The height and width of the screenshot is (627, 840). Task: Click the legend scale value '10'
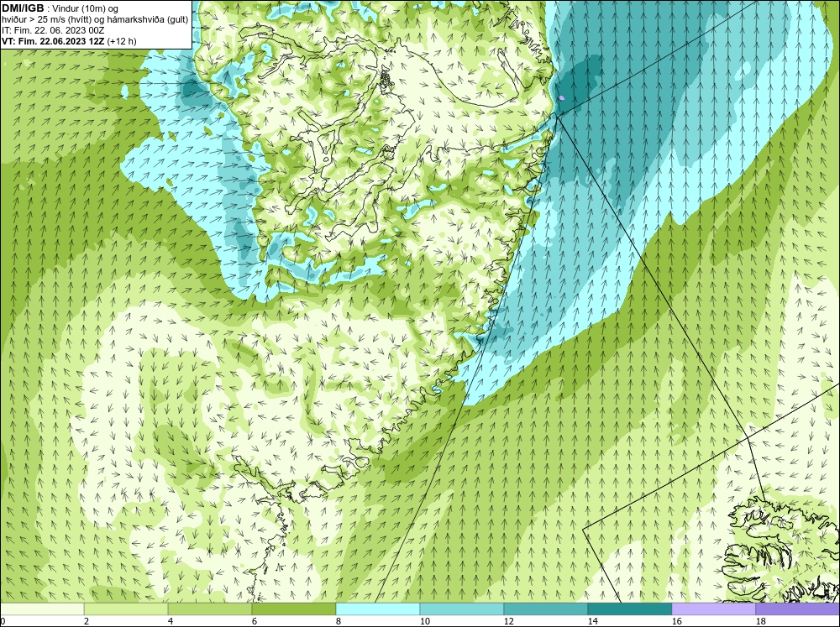[x=424, y=621]
